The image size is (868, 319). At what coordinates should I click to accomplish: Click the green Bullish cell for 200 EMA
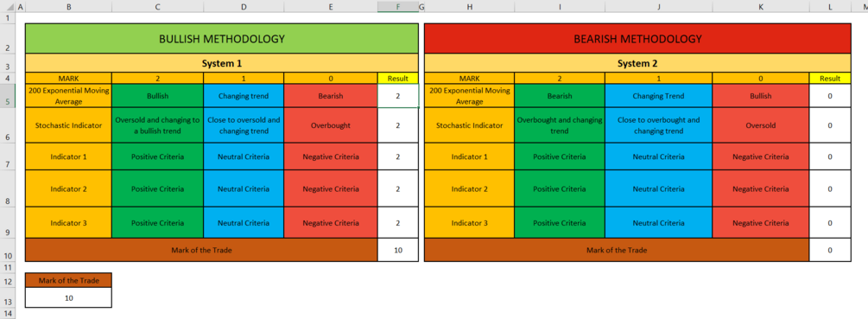click(x=158, y=96)
